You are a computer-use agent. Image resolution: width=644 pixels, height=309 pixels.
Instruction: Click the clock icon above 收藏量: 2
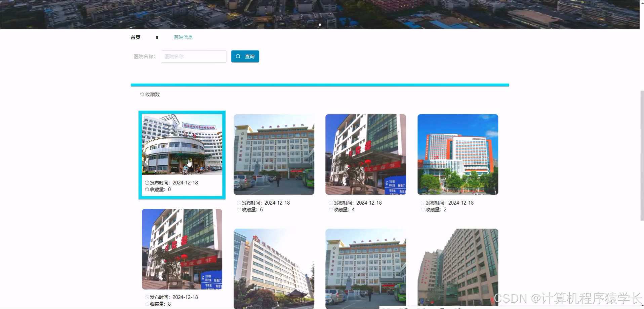click(x=423, y=203)
